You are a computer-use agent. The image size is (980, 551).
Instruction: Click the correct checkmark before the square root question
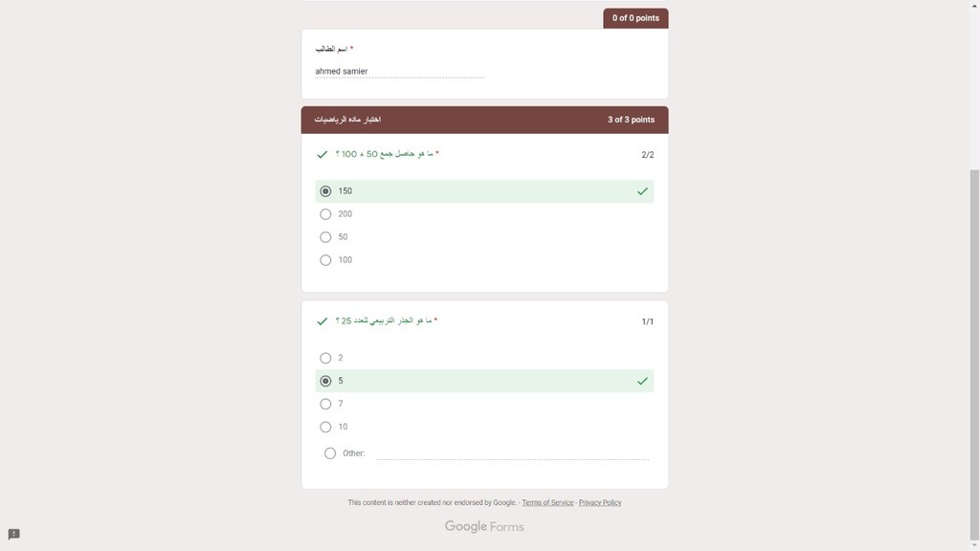(x=322, y=321)
